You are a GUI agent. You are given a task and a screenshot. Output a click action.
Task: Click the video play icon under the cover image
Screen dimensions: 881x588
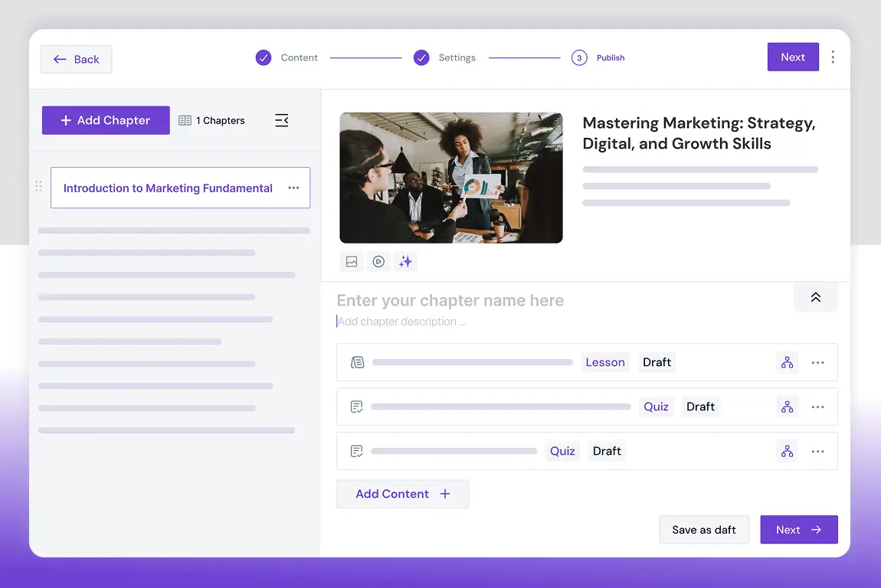(x=378, y=261)
